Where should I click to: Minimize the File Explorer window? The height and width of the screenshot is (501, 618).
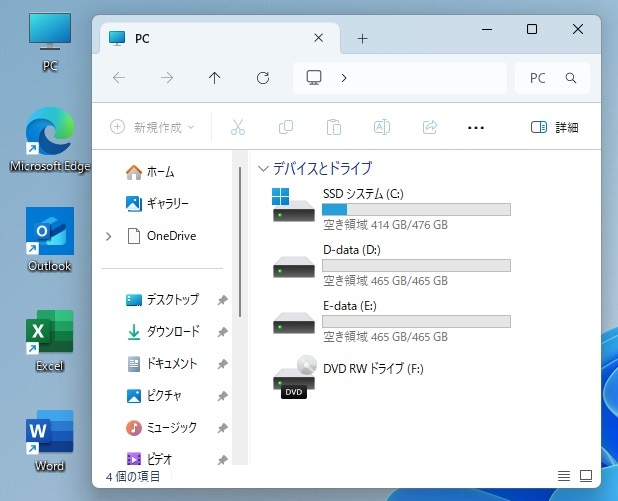(x=487, y=29)
